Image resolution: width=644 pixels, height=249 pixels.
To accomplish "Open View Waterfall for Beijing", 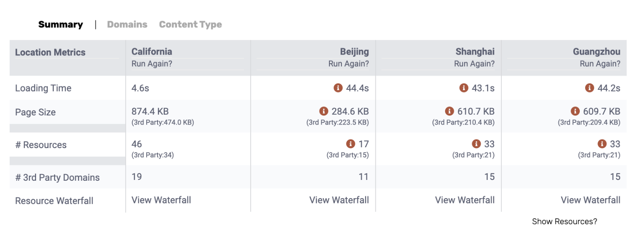I will click(339, 200).
